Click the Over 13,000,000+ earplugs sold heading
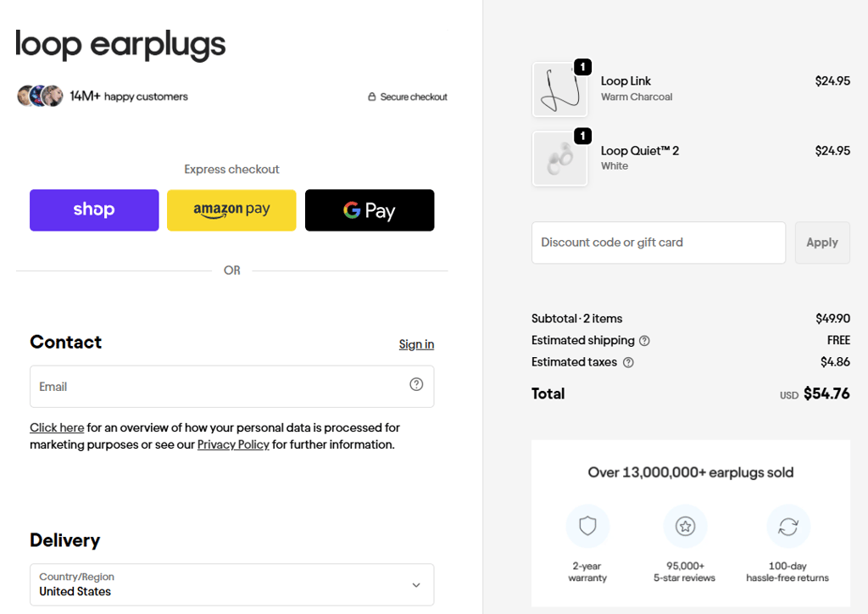 pyautogui.click(x=690, y=472)
